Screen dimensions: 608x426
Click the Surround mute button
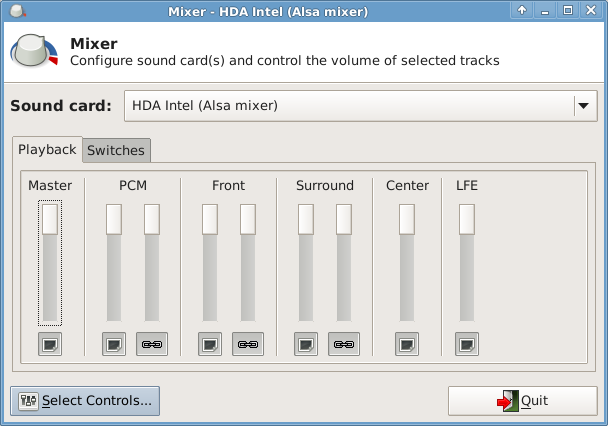[306, 345]
